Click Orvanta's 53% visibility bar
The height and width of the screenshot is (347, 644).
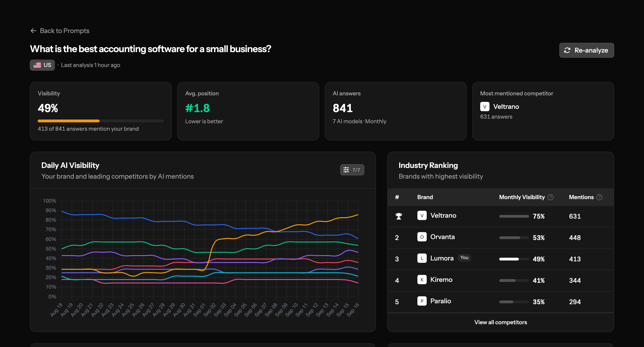tap(514, 238)
